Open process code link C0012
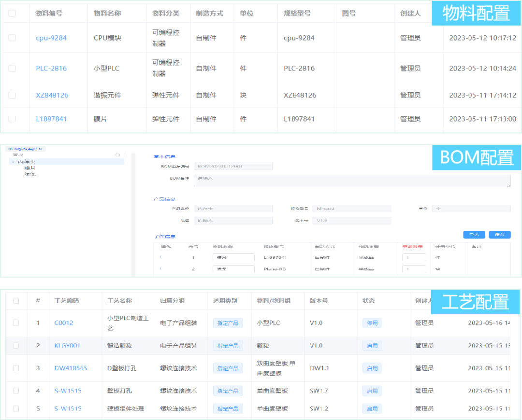Image resolution: width=522 pixels, height=420 pixels. pos(64,322)
